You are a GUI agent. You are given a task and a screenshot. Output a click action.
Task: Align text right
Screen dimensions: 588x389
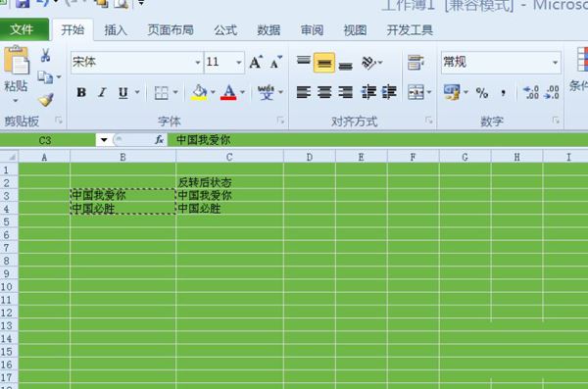click(345, 92)
